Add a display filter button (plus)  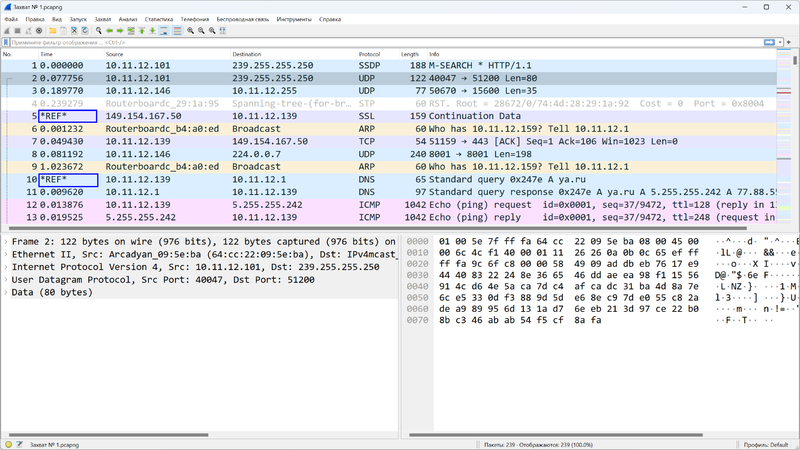click(789, 42)
